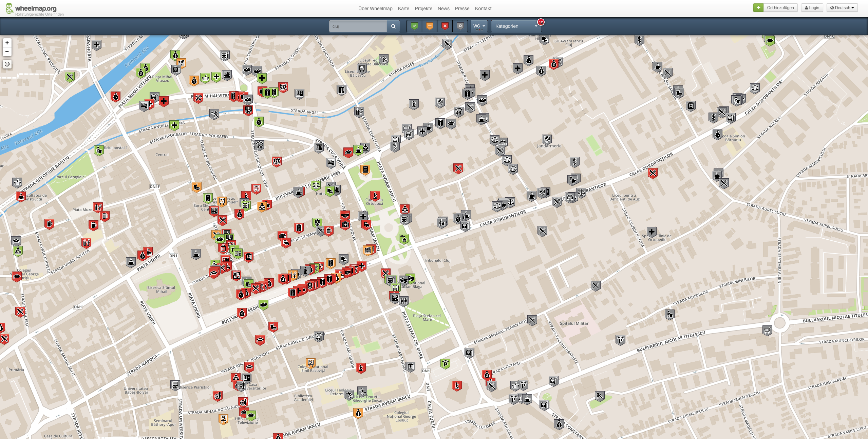Image resolution: width=868 pixels, height=439 pixels.
Task: Open the Jandarmerie police marker
Action: coord(546,139)
